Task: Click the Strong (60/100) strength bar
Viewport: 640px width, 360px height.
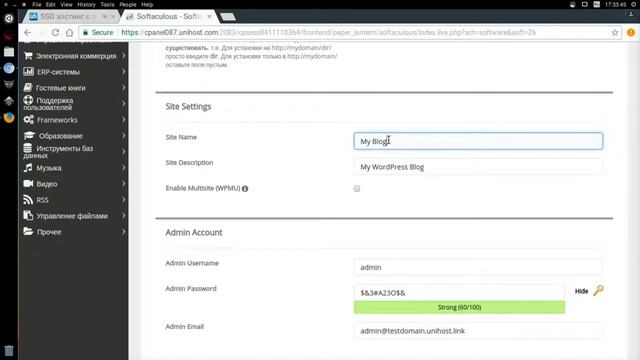Action: coord(459,307)
